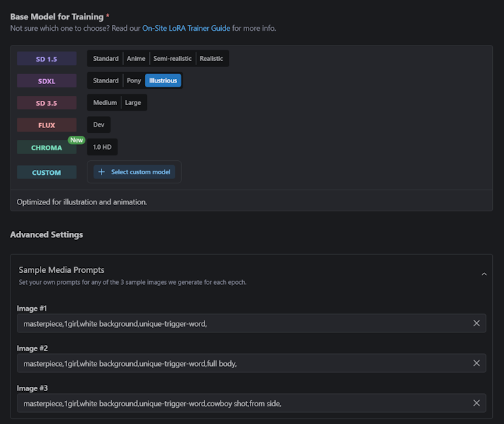
Task: Choose the Realistic SD 1.5 option
Action: [x=211, y=59]
